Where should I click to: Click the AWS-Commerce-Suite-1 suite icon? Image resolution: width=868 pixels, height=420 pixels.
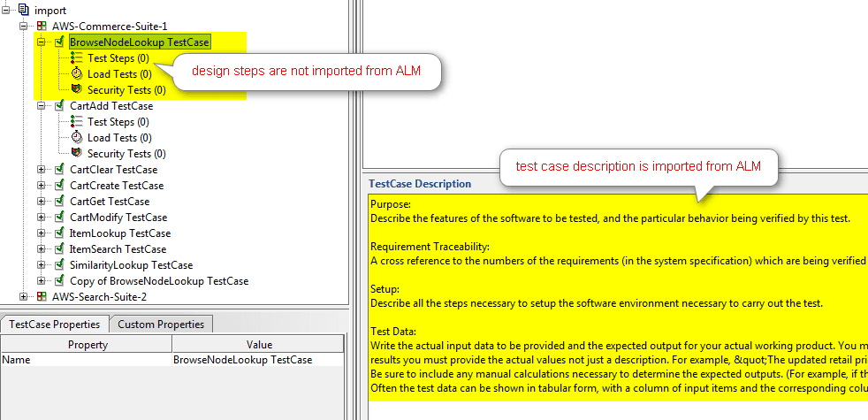pyautogui.click(x=42, y=27)
